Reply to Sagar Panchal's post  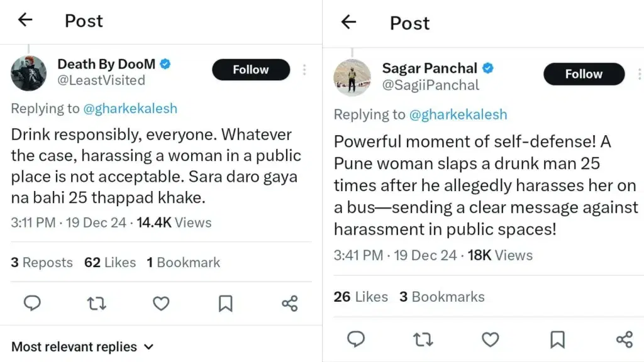point(356,339)
